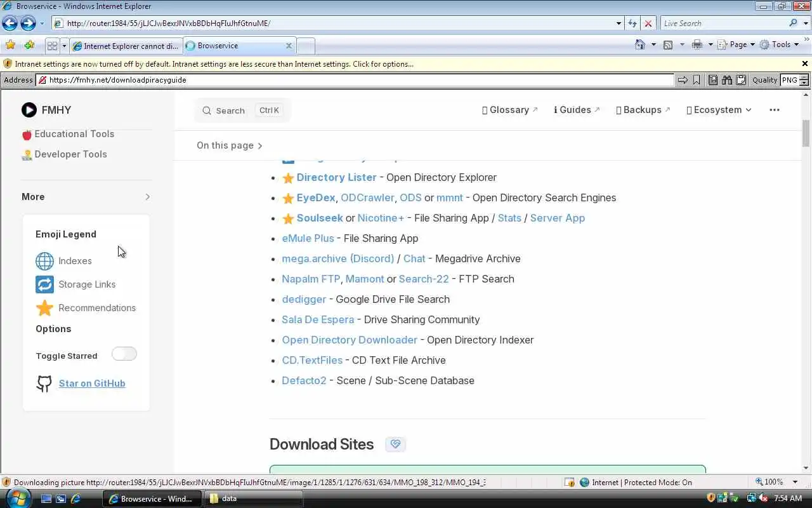Click the Show Desktop quick launch icon
This screenshot has height=508, width=812.
46,499
